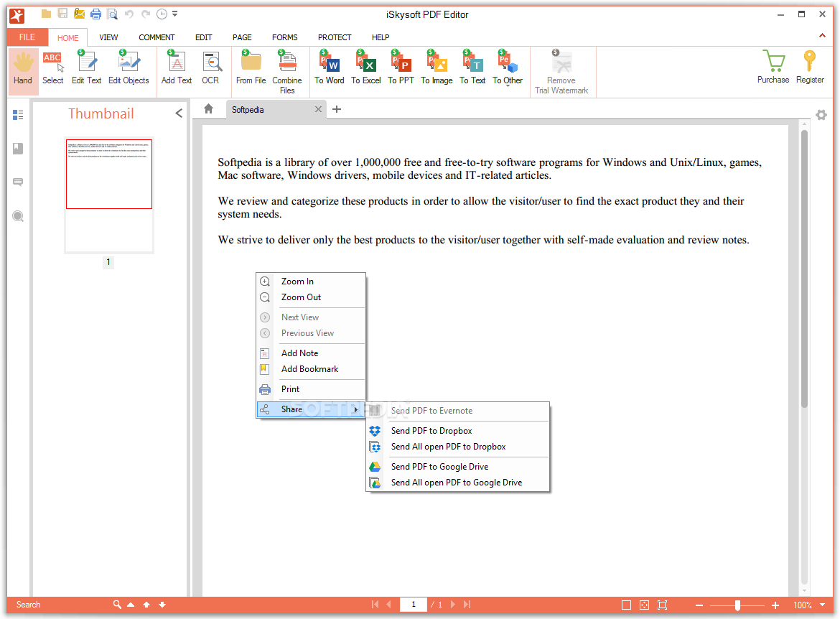Open the Edit Objects tool

click(129, 68)
